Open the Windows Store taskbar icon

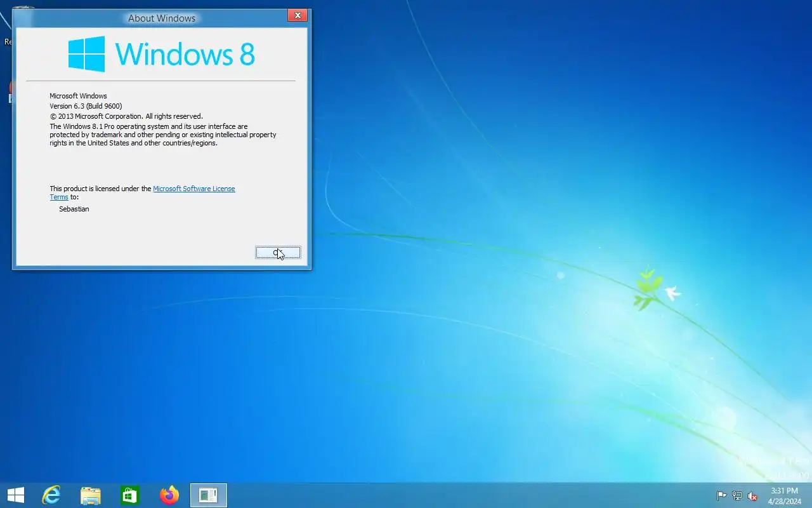(x=129, y=495)
